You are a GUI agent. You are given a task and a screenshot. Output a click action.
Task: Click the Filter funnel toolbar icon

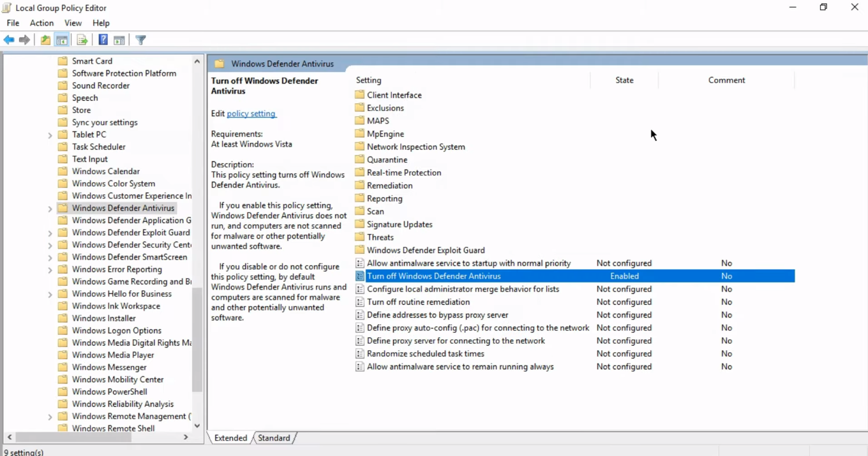pyautogui.click(x=141, y=40)
